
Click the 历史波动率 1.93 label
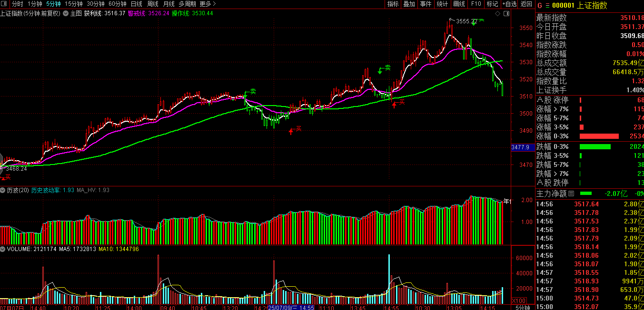coord(53,190)
